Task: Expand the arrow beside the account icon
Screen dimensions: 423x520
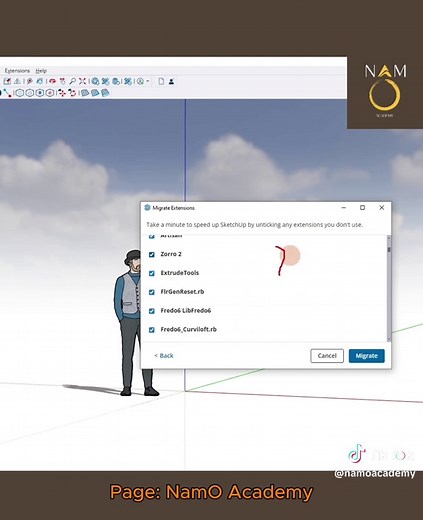Action: (148, 81)
